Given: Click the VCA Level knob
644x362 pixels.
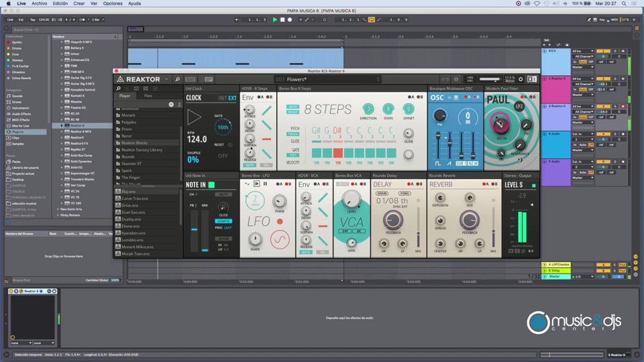Looking at the screenshot, I should coord(351,200).
